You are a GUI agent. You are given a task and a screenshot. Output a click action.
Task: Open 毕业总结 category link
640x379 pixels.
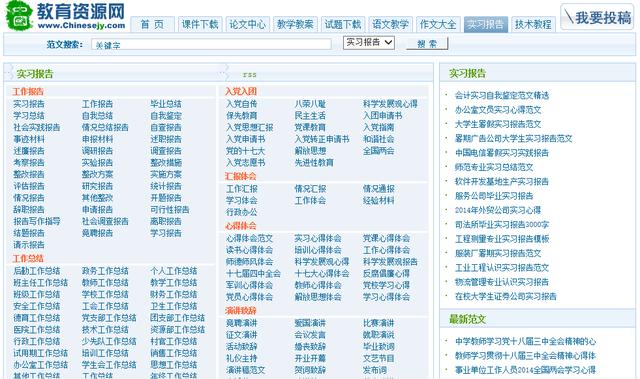point(166,104)
